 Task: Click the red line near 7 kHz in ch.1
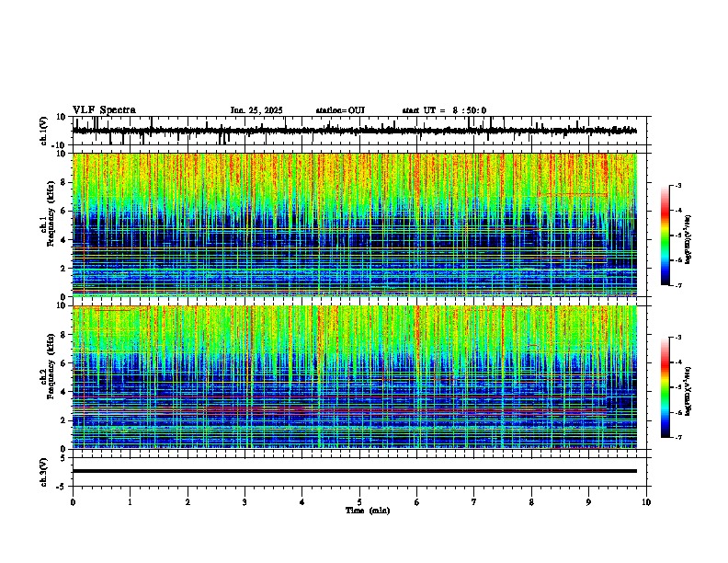(x=574, y=195)
